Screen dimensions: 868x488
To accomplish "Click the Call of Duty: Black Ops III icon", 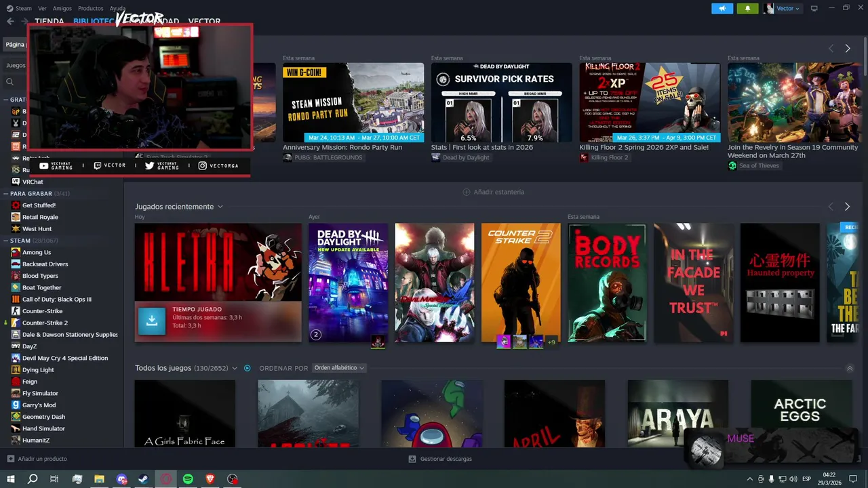I will click(x=16, y=299).
